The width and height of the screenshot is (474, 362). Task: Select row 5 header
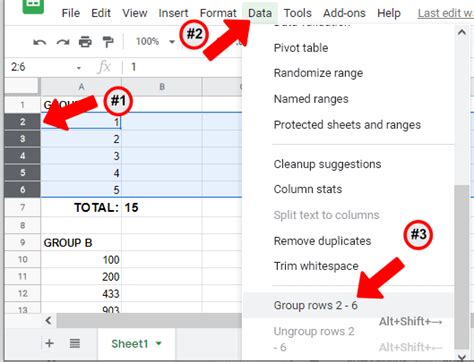22,173
